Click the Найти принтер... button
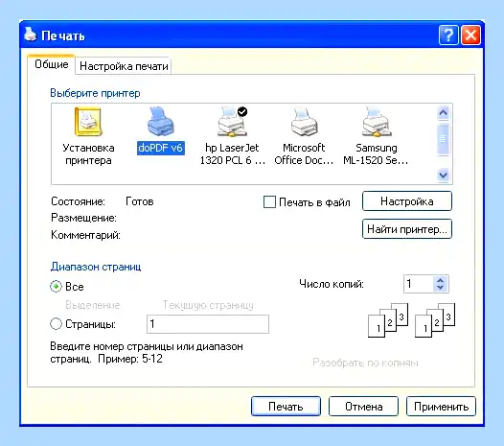Image resolution: width=504 pixels, height=446 pixels. pyautogui.click(x=407, y=229)
